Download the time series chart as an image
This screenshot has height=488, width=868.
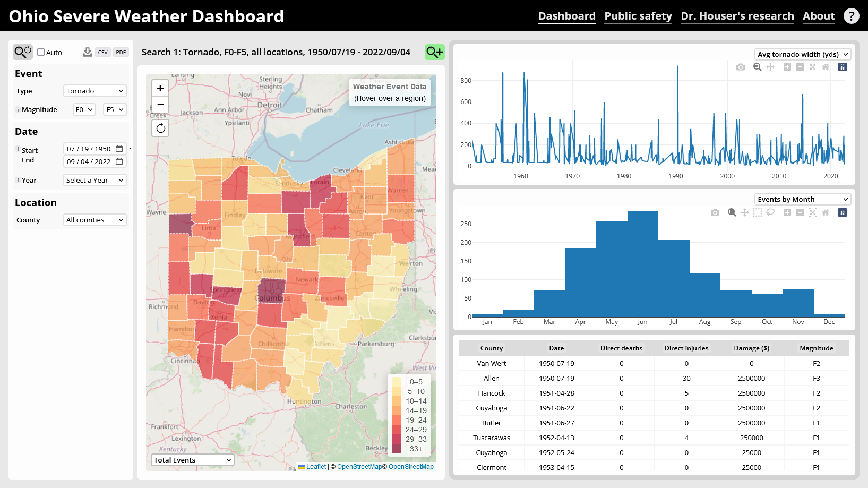pos(741,67)
